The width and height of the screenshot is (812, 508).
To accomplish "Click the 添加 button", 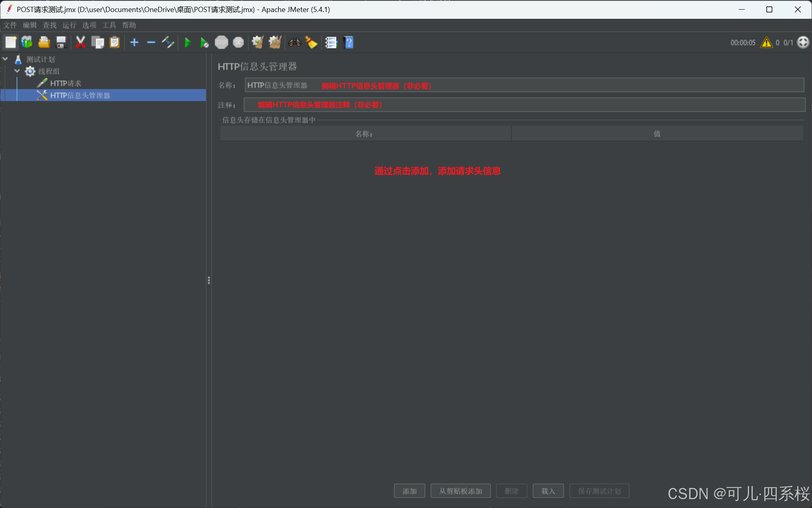I will click(409, 491).
